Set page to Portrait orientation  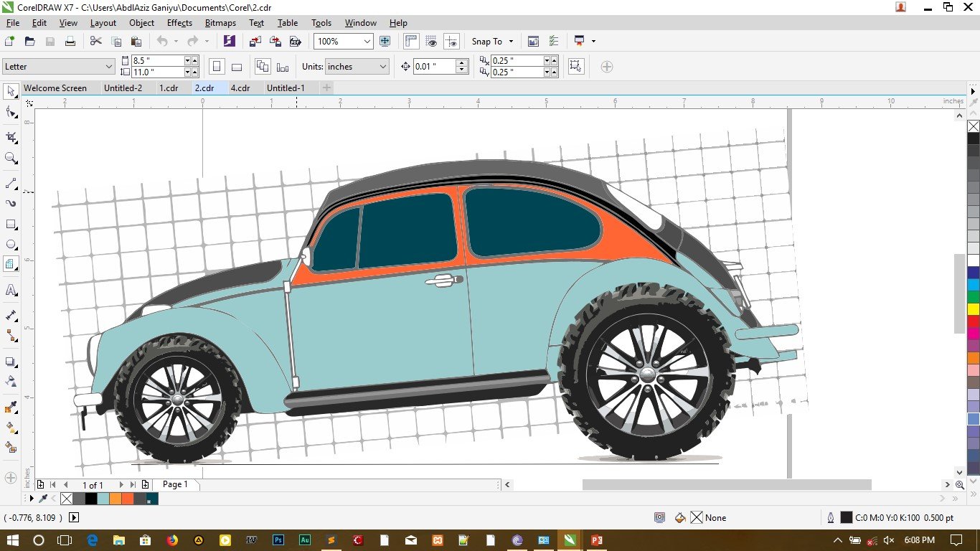pos(217,67)
